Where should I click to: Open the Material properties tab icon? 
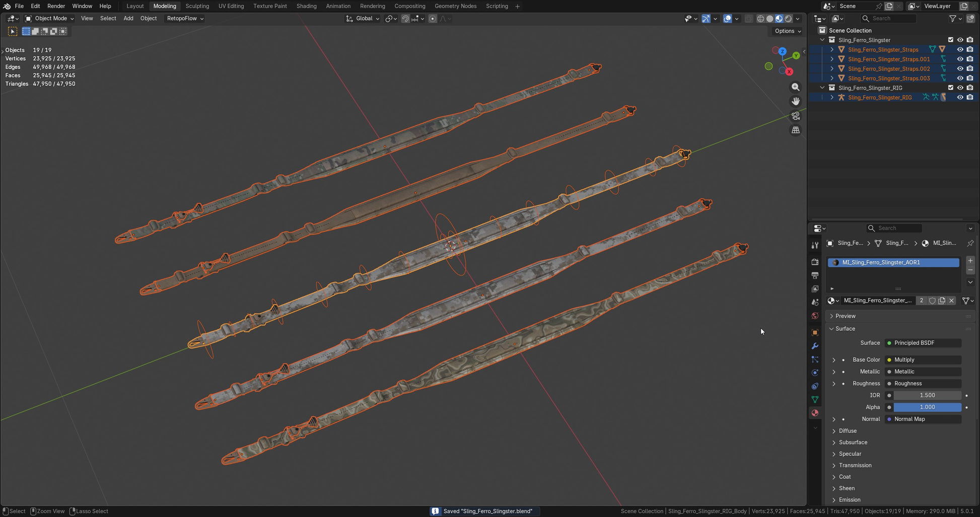click(815, 413)
